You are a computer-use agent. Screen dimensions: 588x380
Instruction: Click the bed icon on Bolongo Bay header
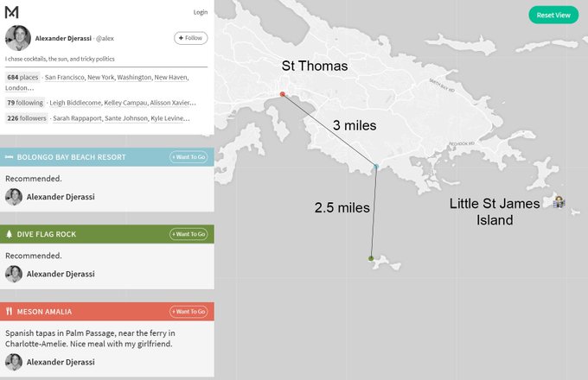pyautogui.click(x=9, y=157)
